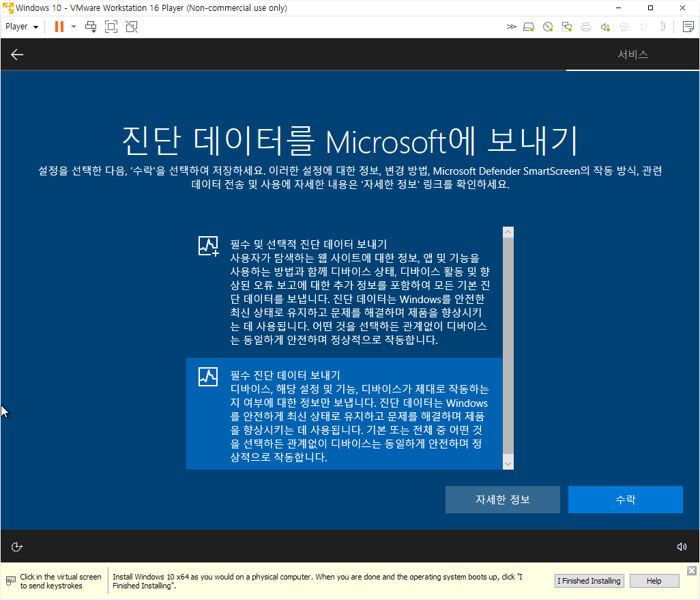This screenshot has width=700, height=600.
Task: Click the 수락 button
Action: (x=626, y=500)
